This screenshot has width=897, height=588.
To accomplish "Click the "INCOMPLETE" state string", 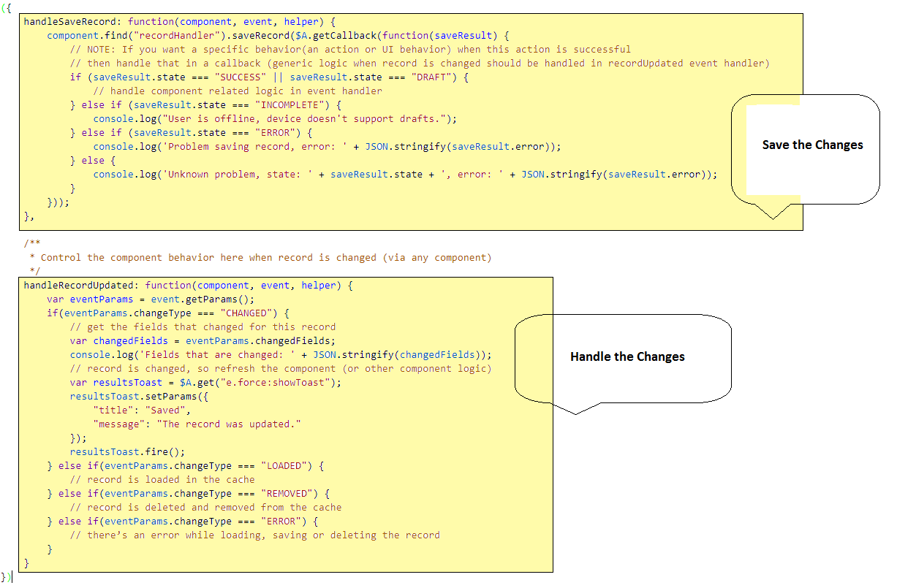I will (291, 104).
